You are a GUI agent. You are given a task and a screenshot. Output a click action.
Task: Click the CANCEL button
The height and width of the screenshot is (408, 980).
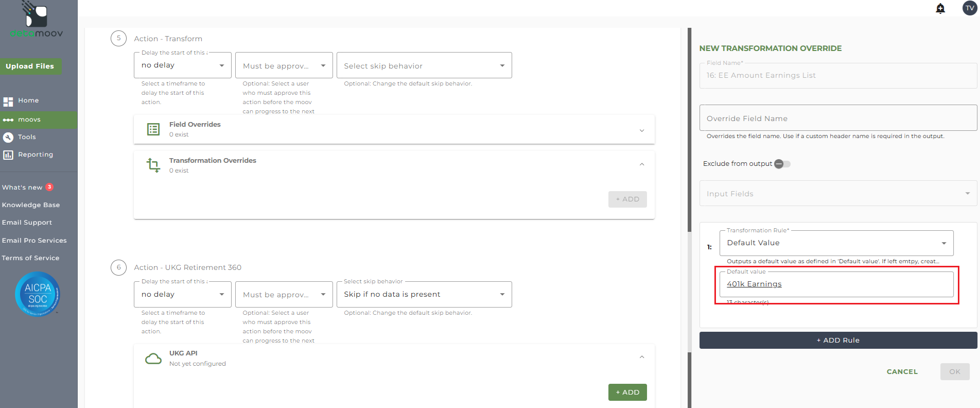pos(902,372)
